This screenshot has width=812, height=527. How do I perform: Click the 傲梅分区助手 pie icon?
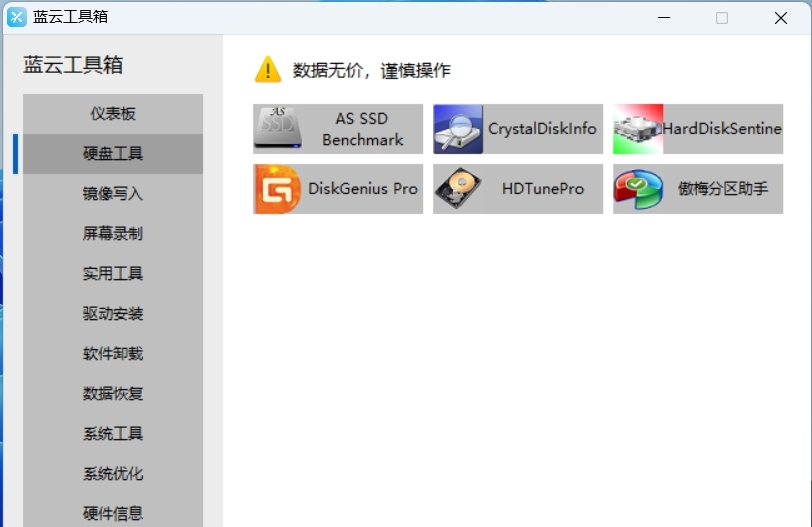(638, 189)
